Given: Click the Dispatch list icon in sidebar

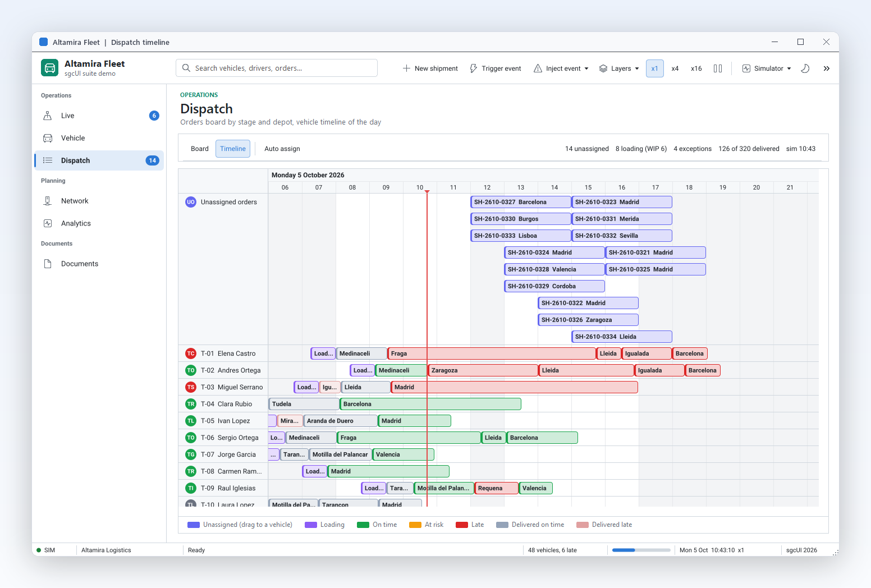Looking at the screenshot, I should point(48,160).
